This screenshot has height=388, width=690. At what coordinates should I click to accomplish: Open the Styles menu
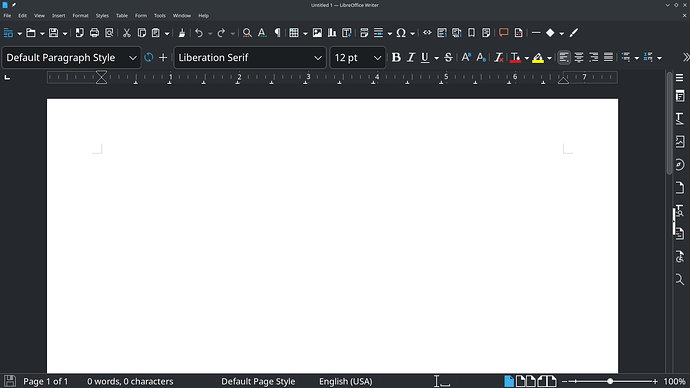point(102,15)
